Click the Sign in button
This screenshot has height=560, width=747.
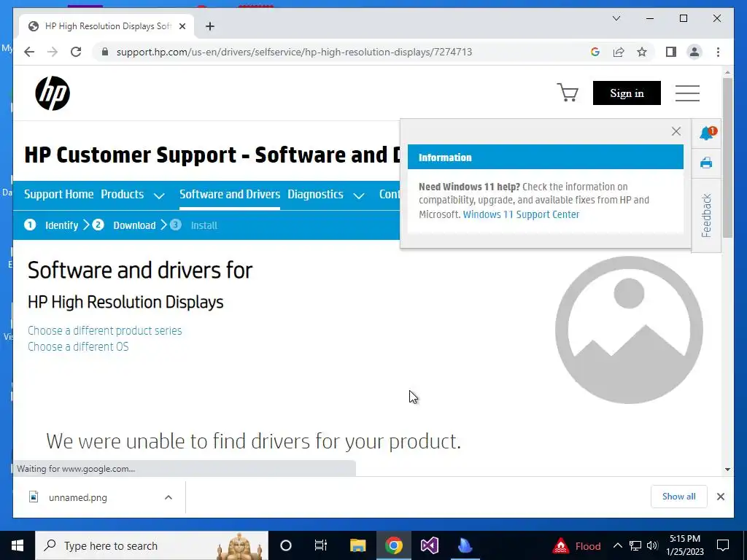627,93
